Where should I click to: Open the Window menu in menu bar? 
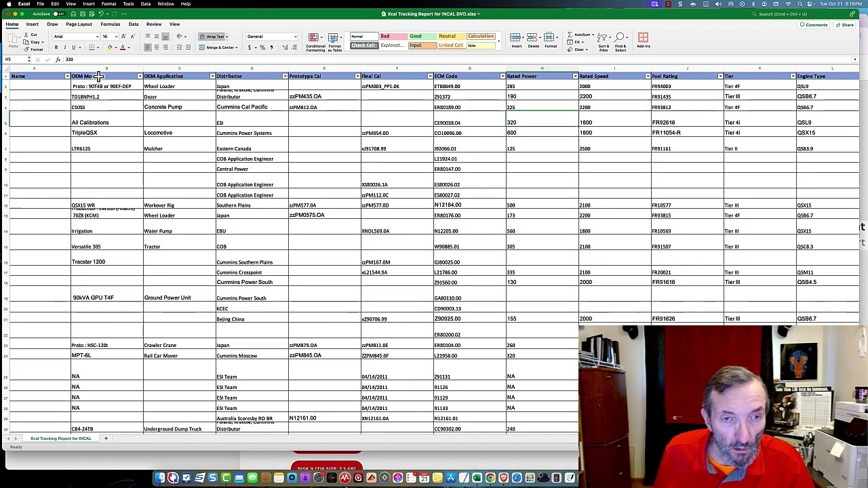pyautogui.click(x=165, y=4)
